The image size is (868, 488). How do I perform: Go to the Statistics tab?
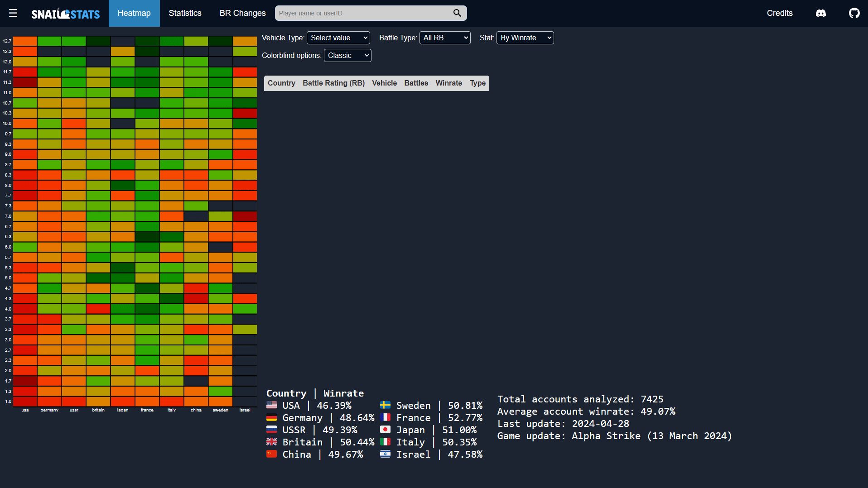tap(185, 13)
